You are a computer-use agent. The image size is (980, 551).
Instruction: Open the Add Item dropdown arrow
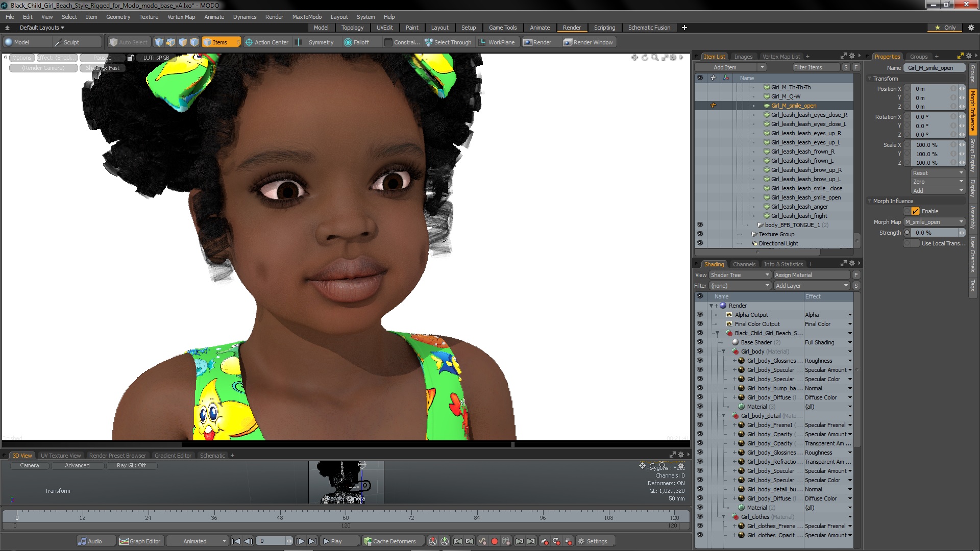762,67
